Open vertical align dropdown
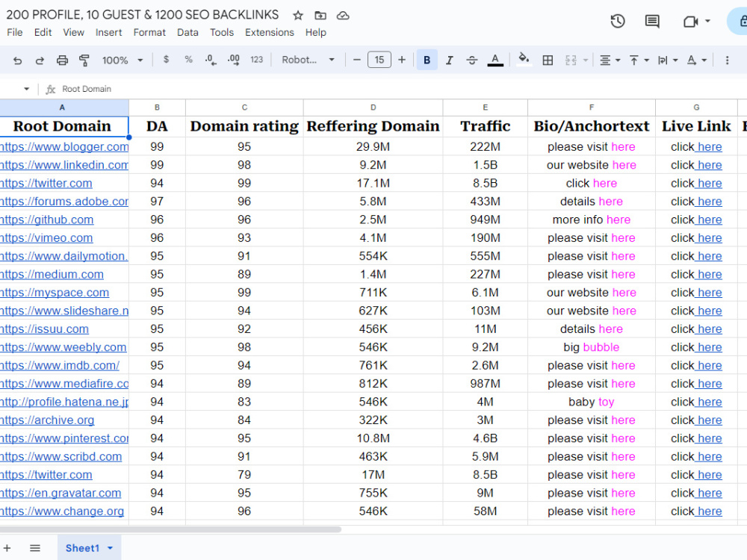The height and width of the screenshot is (560, 747). click(639, 60)
